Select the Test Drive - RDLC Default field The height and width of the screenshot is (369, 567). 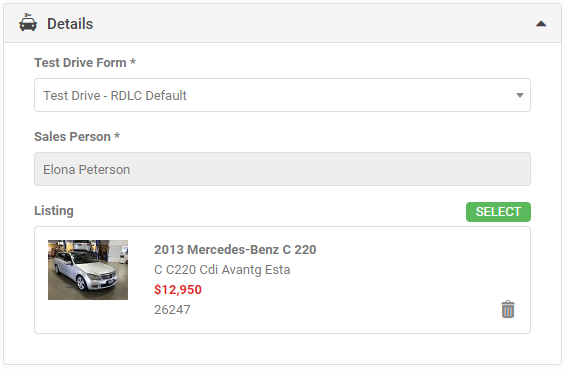(x=282, y=95)
